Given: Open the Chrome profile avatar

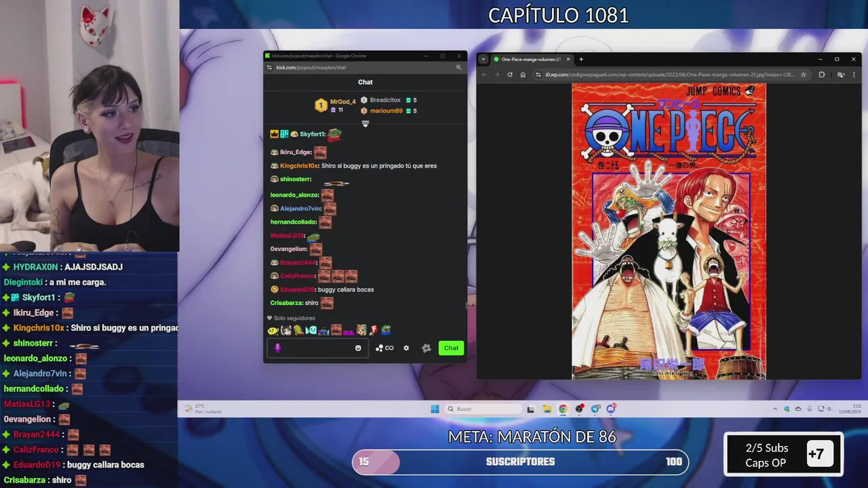Looking at the screenshot, I should click(841, 75).
